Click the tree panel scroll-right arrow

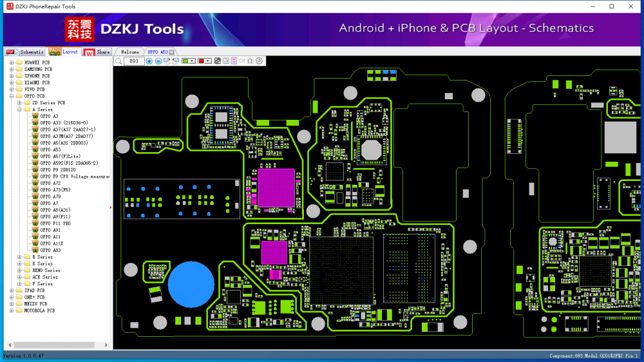(106, 345)
